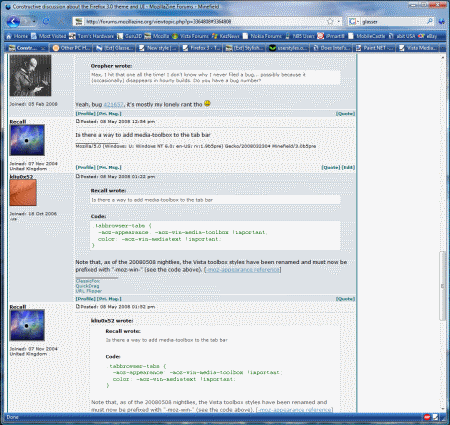
Task: Click the post icon beside 'Posted: 08 May 2008 01:52 pm'
Action: pyautogui.click(x=78, y=306)
